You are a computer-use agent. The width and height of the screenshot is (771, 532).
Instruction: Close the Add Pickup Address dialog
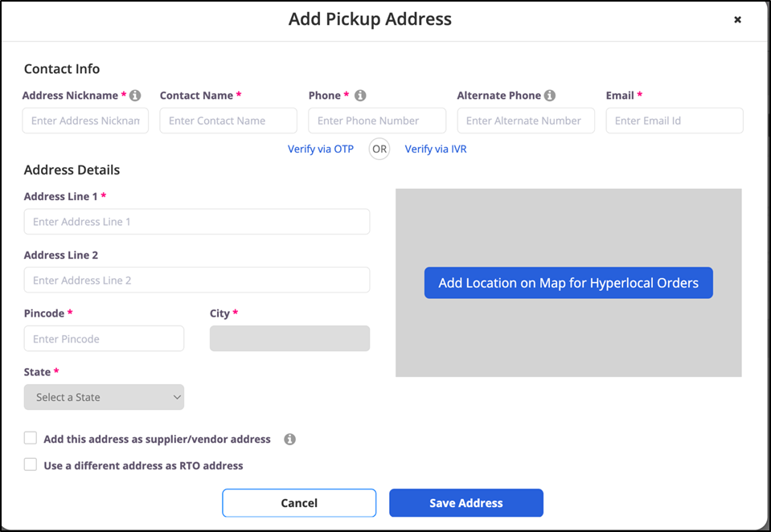point(737,20)
